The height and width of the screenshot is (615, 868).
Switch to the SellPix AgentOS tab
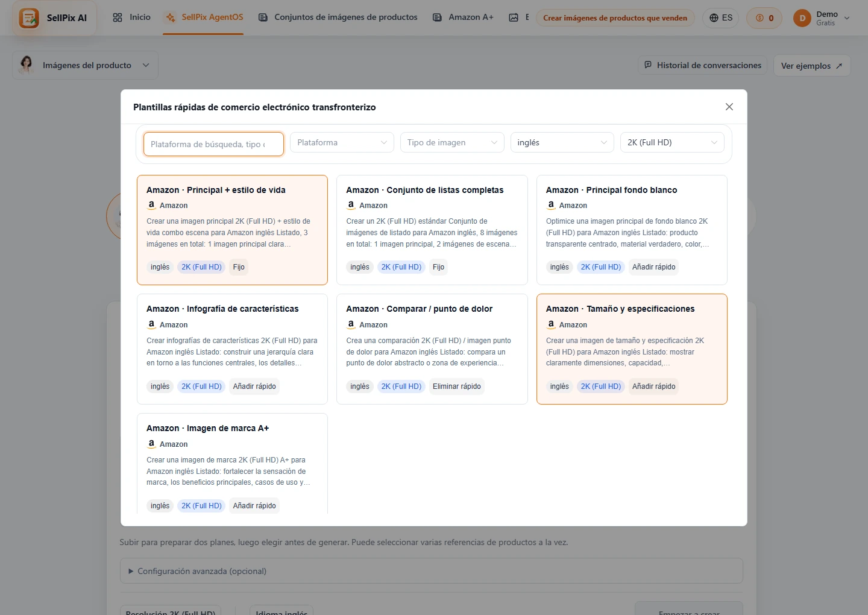tap(205, 17)
